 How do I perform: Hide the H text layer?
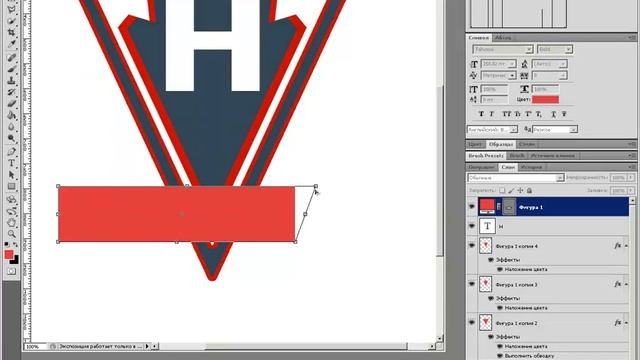click(472, 226)
